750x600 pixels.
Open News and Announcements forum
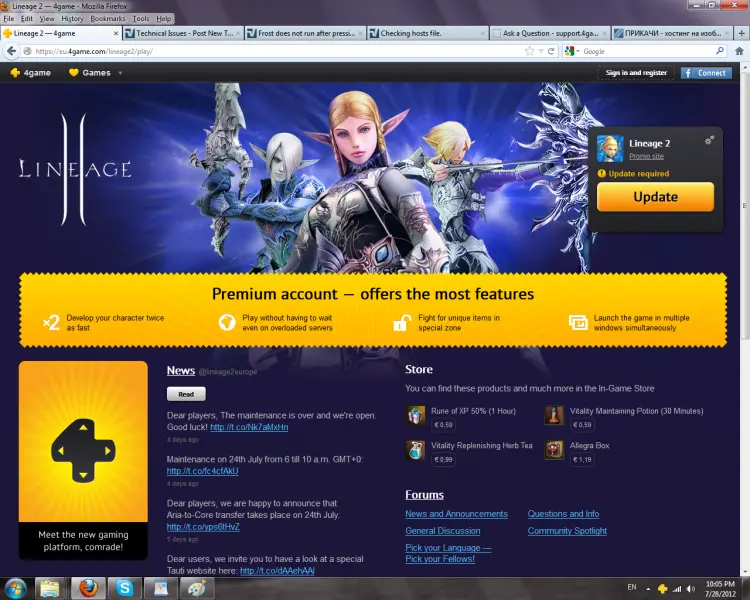click(456, 514)
